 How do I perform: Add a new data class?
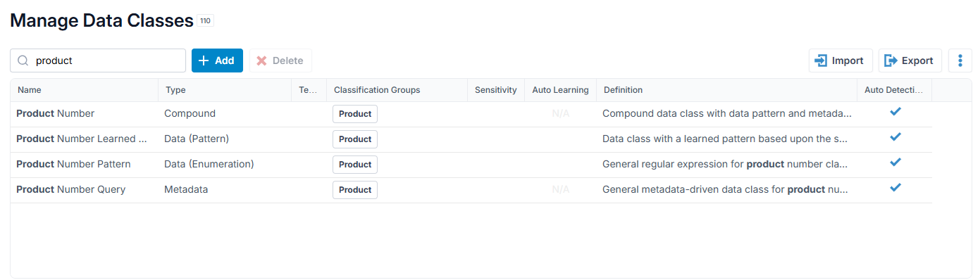tap(217, 61)
